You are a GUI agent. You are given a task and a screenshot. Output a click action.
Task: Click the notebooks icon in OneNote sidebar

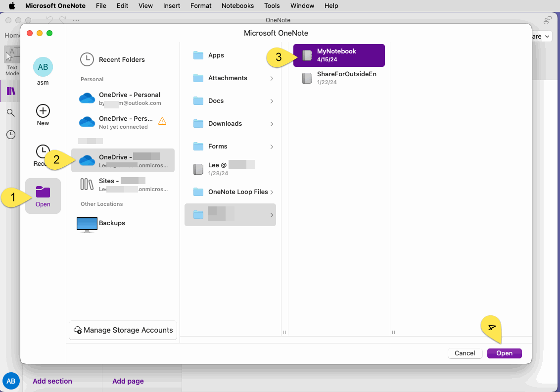click(x=11, y=91)
